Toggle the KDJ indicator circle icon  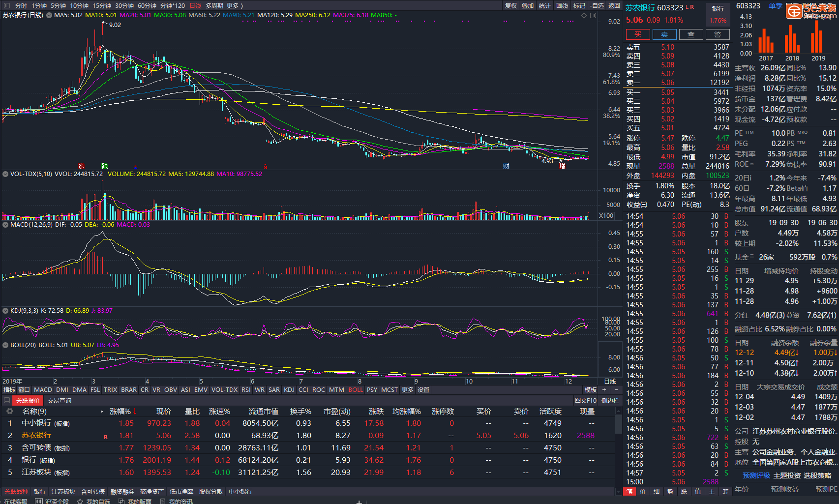pyautogui.click(x=5, y=311)
